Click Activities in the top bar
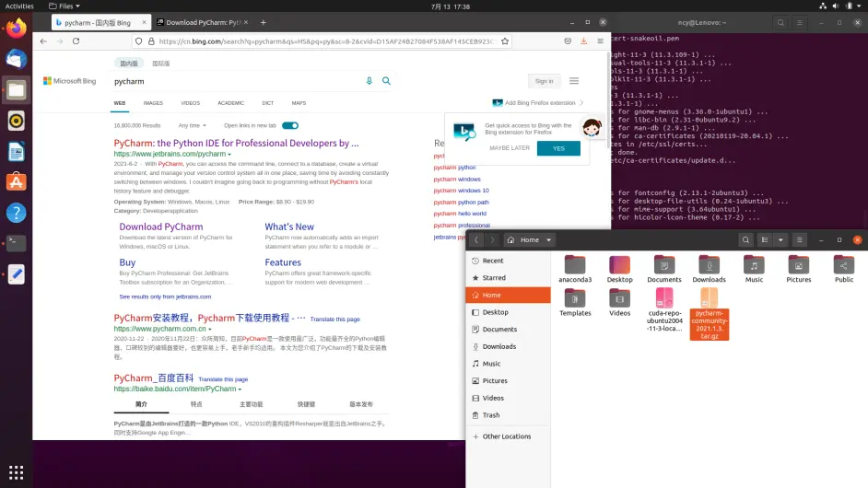The height and width of the screenshot is (488, 868). tap(19, 6)
